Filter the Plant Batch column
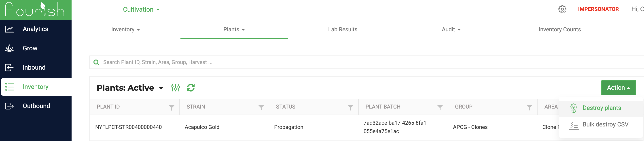This screenshot has height=141, width=644. [x=440, y=107]
